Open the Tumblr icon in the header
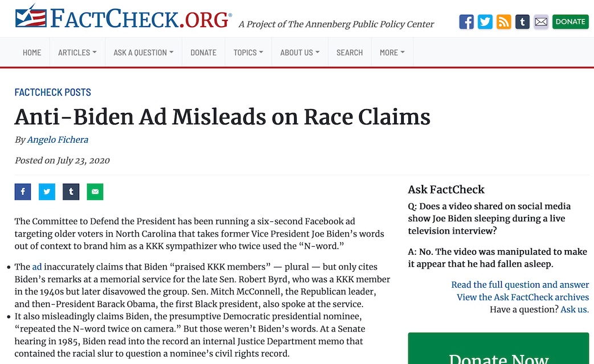 (522, 22)
